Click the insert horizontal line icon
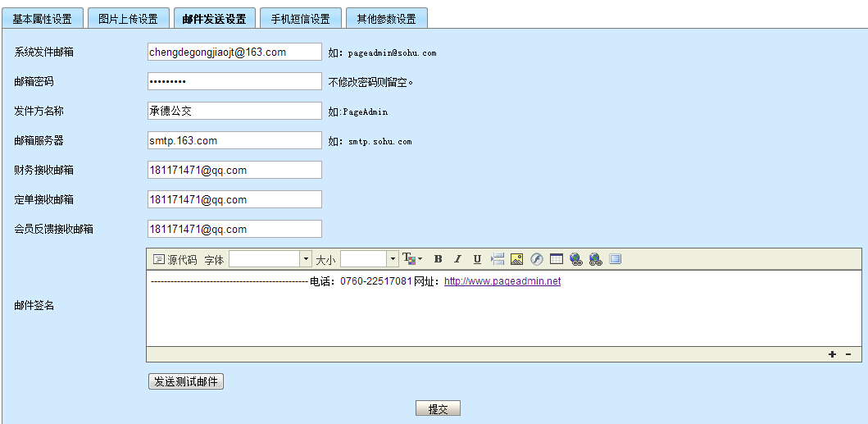This screenshot has height=424, width=868. tap(498, 259)
